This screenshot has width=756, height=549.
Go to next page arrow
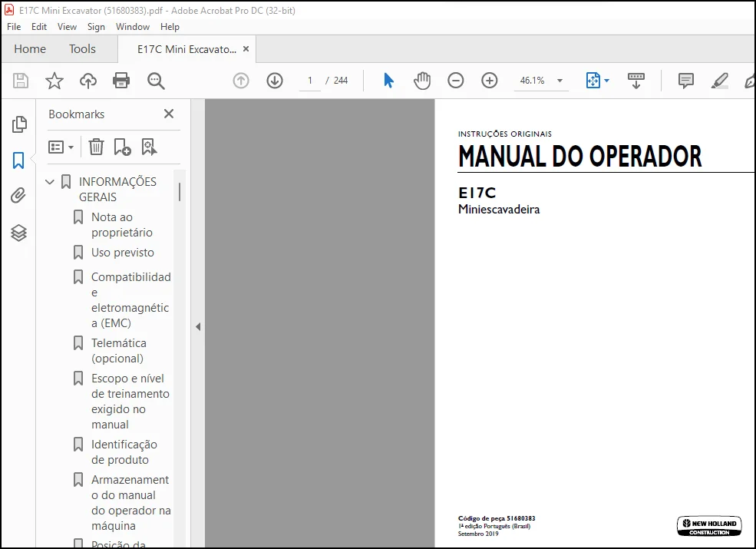point(275,81)
